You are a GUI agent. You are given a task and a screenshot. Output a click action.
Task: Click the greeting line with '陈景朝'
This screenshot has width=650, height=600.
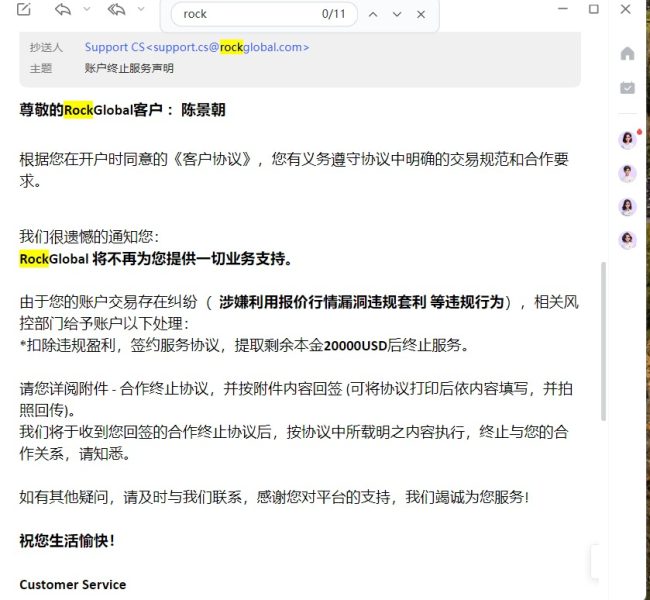(x=122, y=110)
